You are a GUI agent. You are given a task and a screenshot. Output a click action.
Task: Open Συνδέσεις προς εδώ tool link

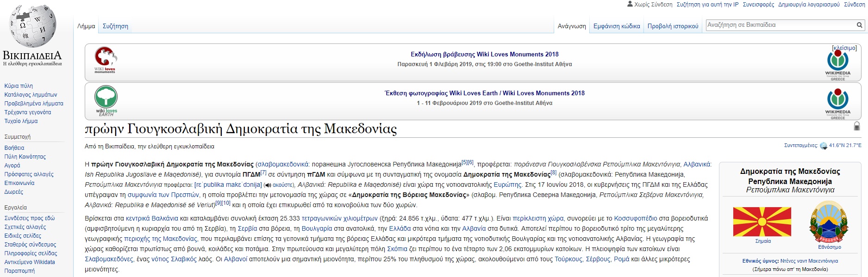[30, 218]
